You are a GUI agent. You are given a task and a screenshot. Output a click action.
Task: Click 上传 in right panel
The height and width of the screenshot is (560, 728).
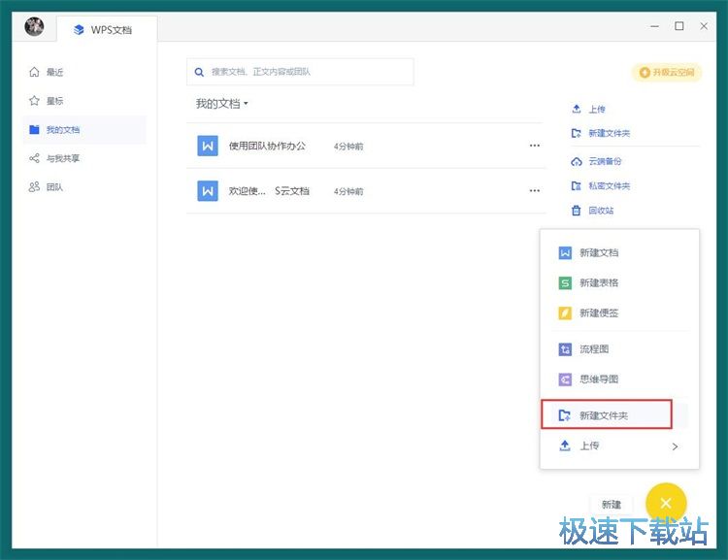588,109
